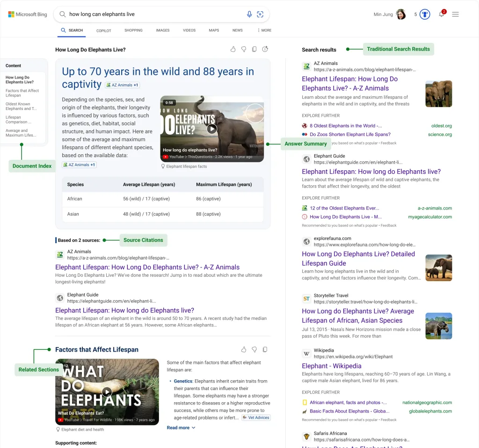Expand Read more under Genetics paragraph
Viewport: 479px width, 448px height.
pyautogui.click(x=181, y=427)
